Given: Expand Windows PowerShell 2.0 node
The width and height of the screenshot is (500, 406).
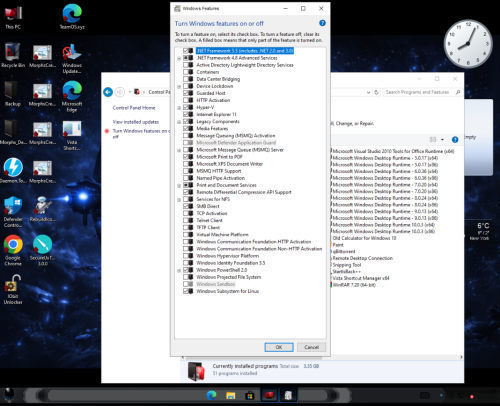Looking at the screenshot, I should click(179, 270).
